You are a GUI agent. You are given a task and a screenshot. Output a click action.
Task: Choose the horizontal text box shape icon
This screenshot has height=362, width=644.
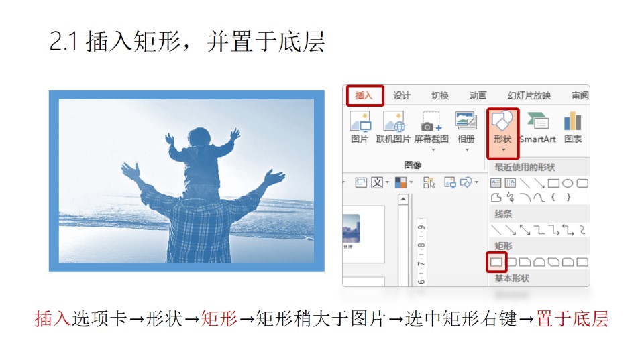(496, 183)
